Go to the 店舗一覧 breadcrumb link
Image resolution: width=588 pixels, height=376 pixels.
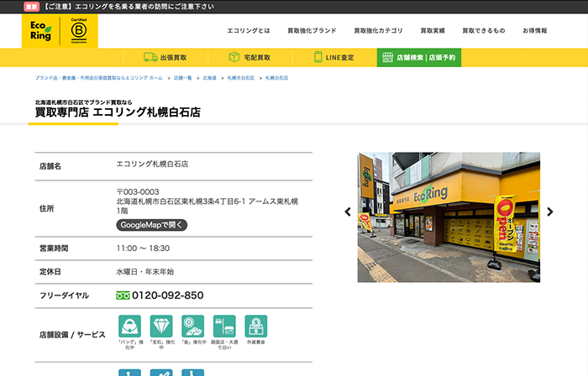[x=182, y=78]
